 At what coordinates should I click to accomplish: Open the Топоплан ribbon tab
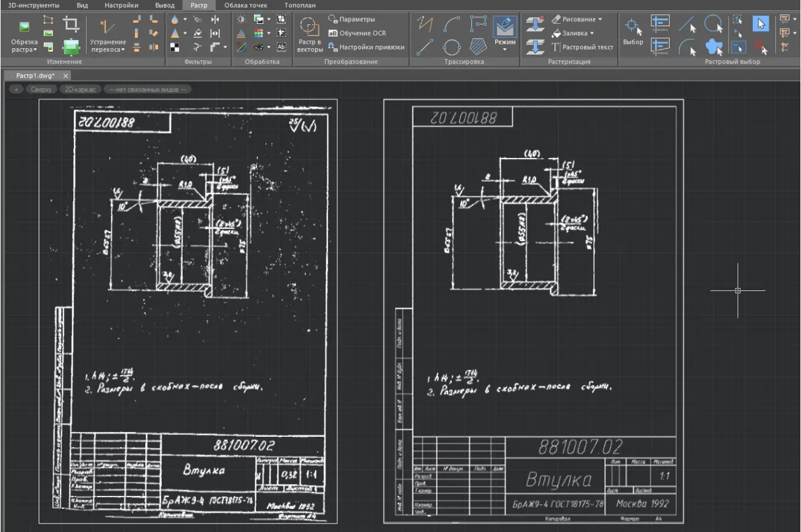300,5
